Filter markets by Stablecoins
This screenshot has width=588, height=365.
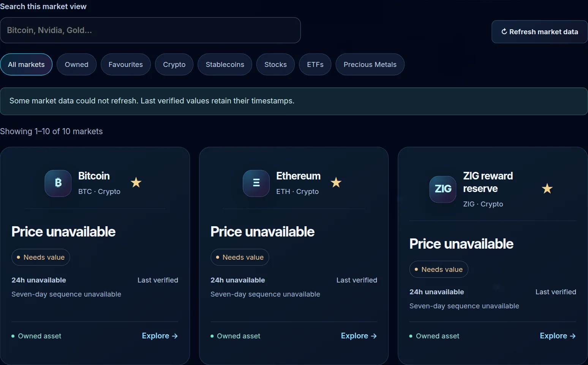[x=225, y=65]
